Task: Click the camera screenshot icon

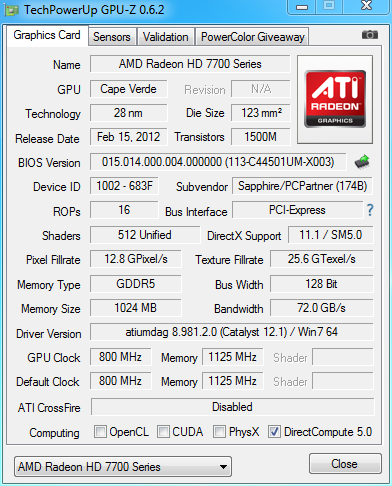Action: coord(370,34)
